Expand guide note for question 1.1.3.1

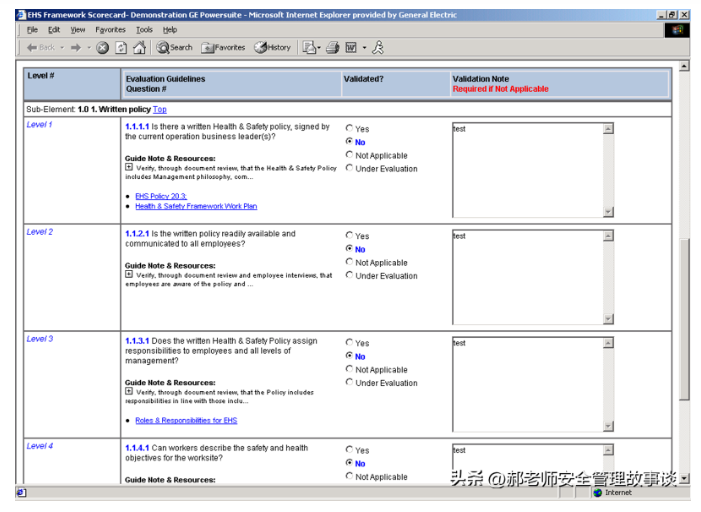point(129,391)
